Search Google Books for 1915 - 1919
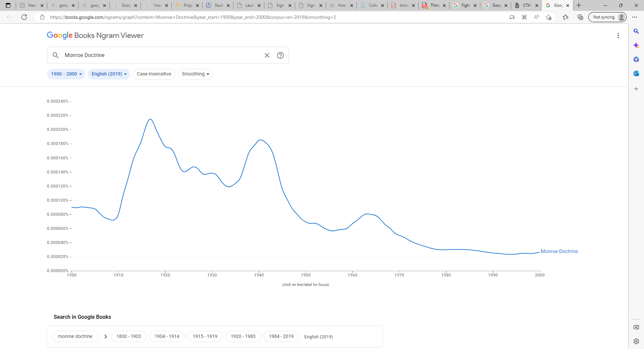 [x=205, y=336]
